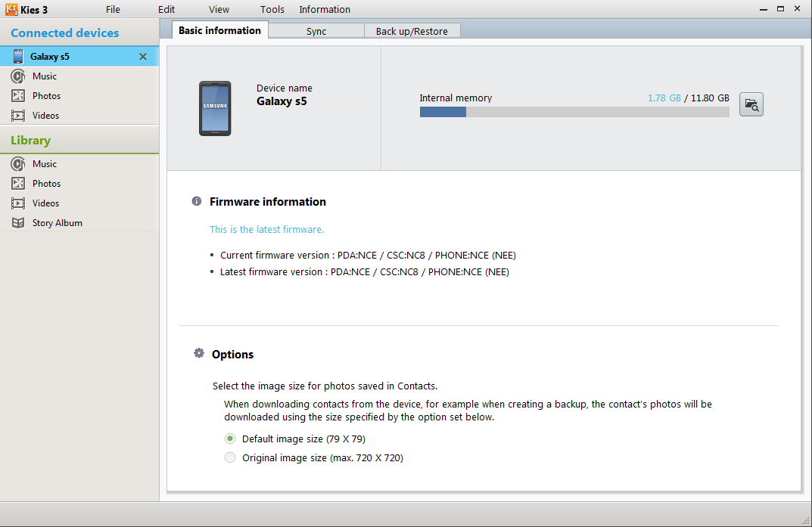Switch to the Sync tab
This screenshot has width=812, height=527.
click(x=316, y=30)
